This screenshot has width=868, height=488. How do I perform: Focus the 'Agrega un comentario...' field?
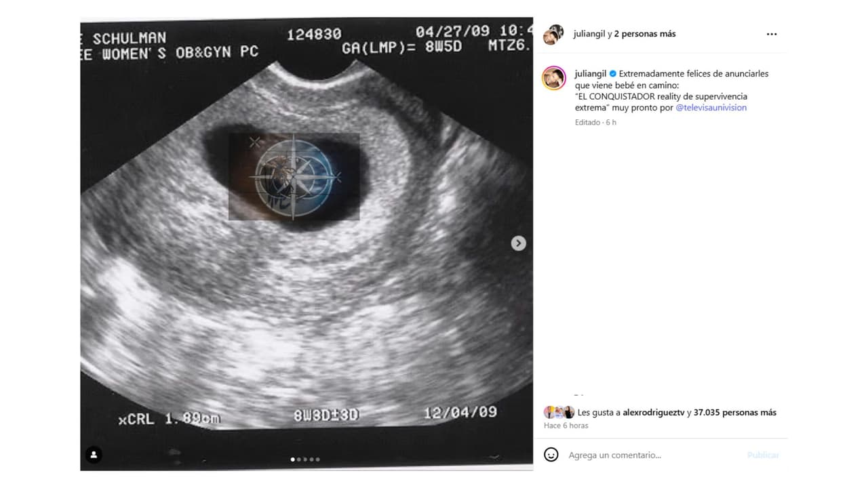tap(651, 455)
